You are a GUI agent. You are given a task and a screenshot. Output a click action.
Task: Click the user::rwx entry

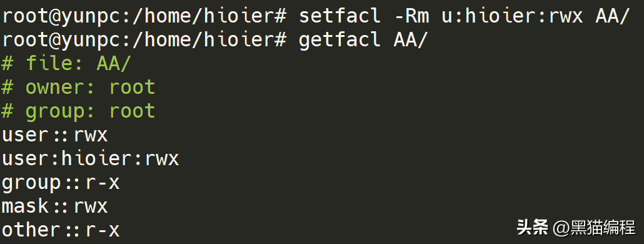[x=54, y=135]
